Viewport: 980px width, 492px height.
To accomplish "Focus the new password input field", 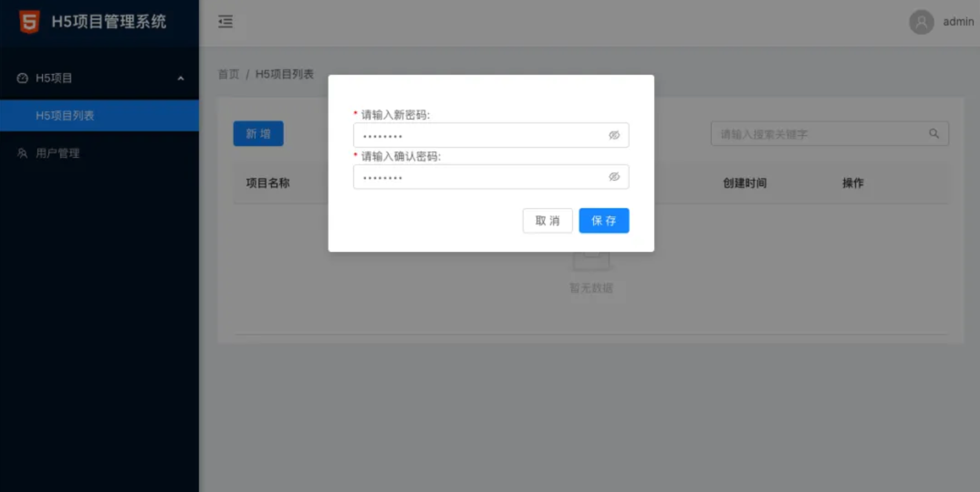I will coord(479,135).
